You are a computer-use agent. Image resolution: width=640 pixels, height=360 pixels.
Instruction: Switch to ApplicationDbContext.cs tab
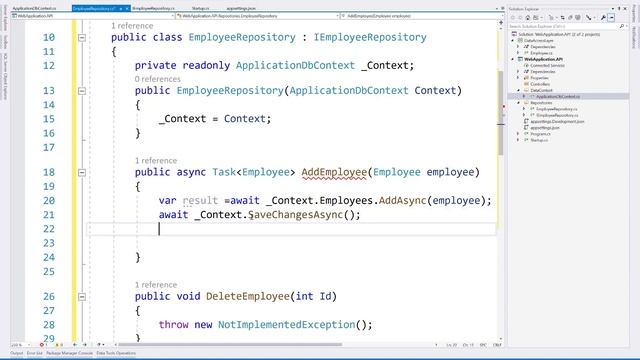pyautogui.click(x=34, y=8)
